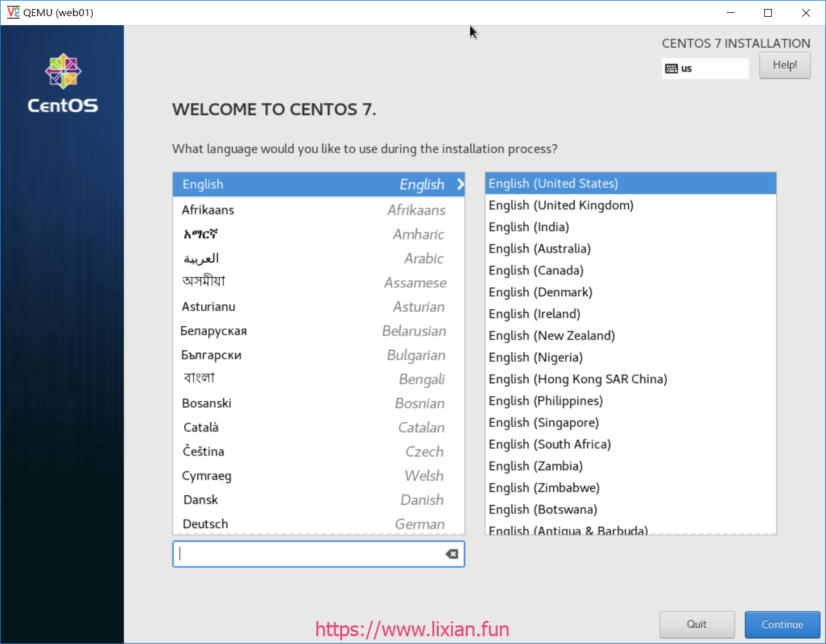Close the QEMU window

pos(806,12)
